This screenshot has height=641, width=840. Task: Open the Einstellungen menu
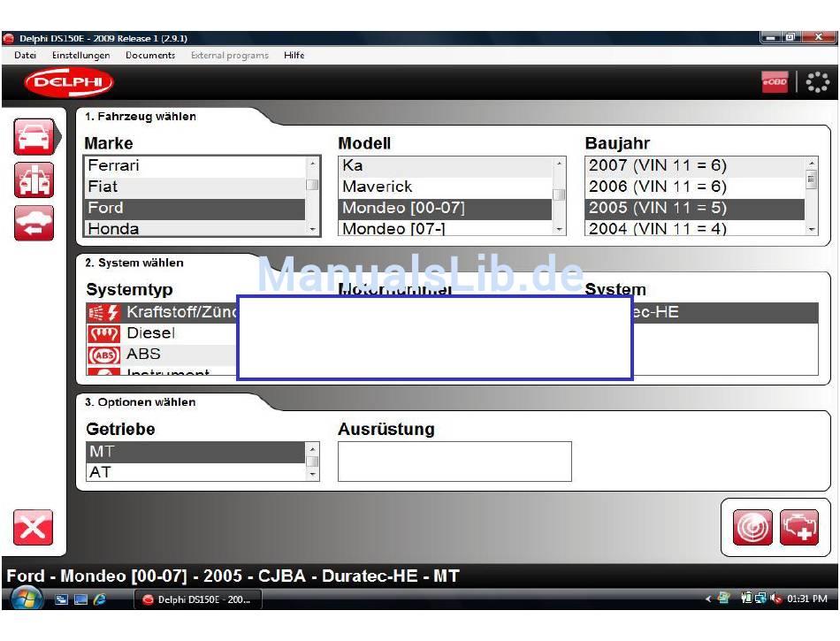(x=80, y=55)
